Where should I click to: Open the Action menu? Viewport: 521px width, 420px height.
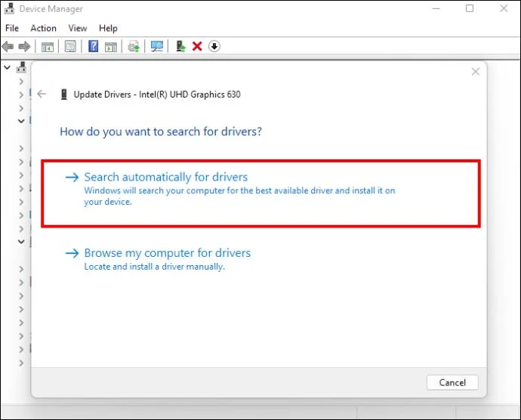point(44,28)
